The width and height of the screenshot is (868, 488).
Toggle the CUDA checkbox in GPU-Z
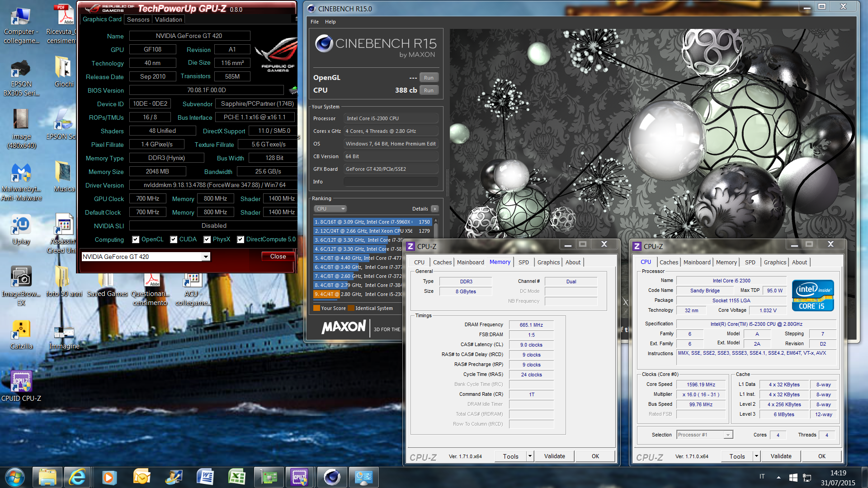(x=174, y=239)
